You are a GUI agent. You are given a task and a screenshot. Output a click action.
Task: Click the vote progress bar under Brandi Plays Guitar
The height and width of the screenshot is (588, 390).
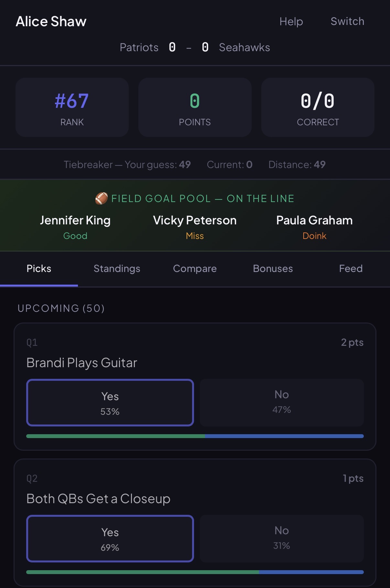click(195, 436)
